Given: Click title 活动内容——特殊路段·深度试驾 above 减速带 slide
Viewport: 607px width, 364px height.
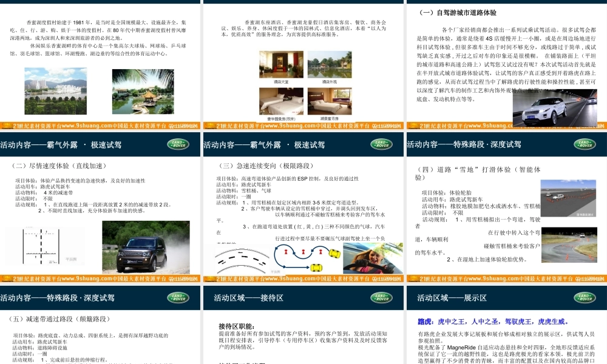Looking at the screenshot, I should [x=57, y=298].
